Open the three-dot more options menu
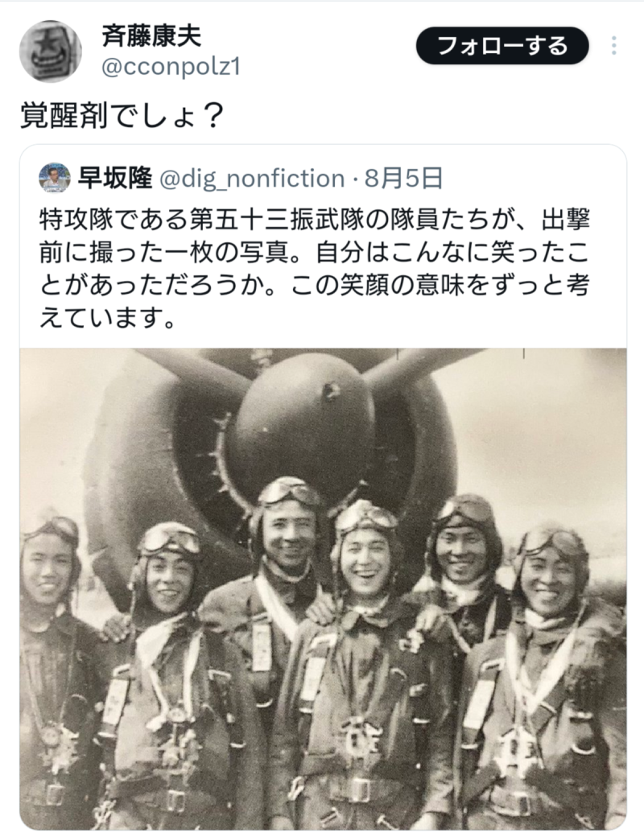644x837 pixels. pyautogui.click(x=615, y=46)
